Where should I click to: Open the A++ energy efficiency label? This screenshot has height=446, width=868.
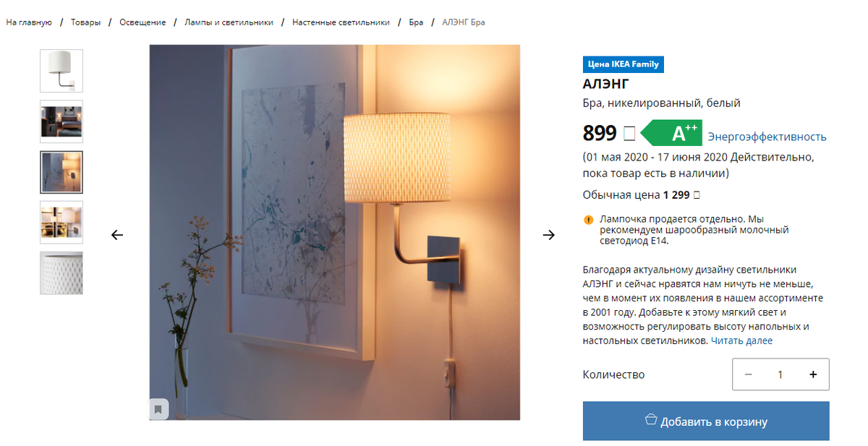click(x=672, y=134)
